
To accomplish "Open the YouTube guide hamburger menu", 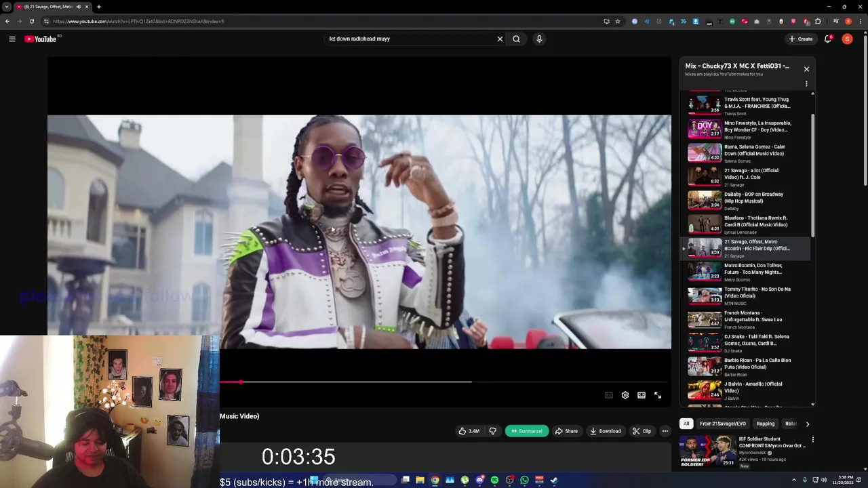I will pos(12,39).
